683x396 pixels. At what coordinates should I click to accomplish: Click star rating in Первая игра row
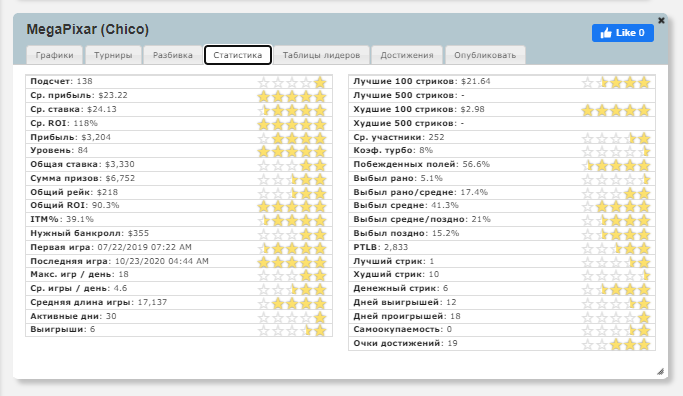(x=292, y=248)
